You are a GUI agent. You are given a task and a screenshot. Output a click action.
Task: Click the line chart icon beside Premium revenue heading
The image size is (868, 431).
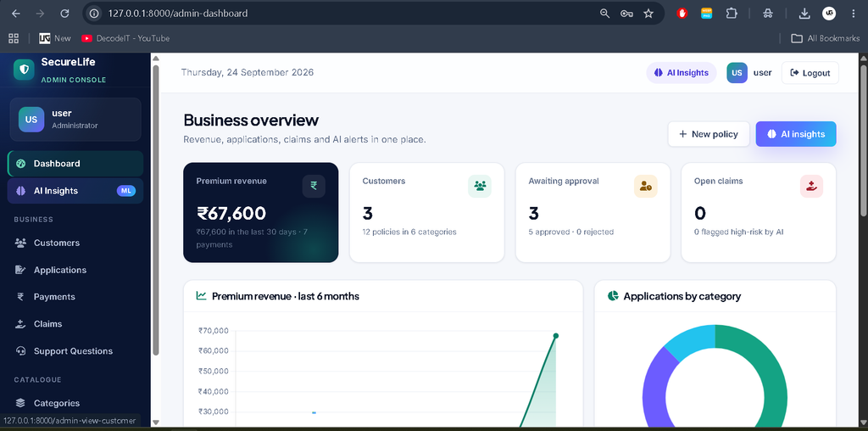tap(202, 296)
